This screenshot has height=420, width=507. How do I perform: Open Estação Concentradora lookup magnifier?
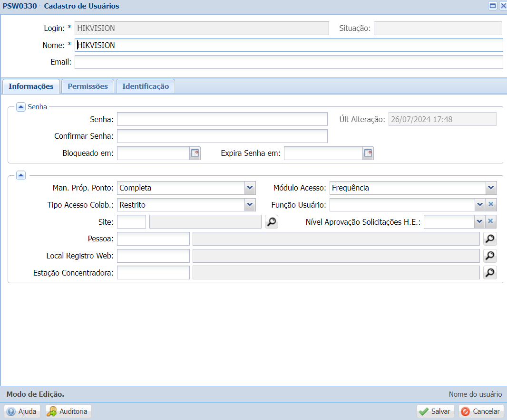pos(490,273)
